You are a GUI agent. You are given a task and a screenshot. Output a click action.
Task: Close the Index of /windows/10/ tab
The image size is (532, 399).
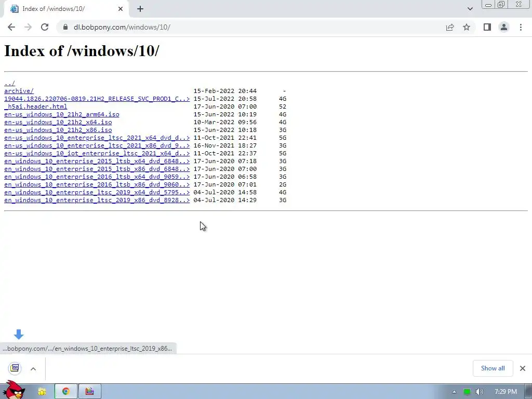pos(121,9)
